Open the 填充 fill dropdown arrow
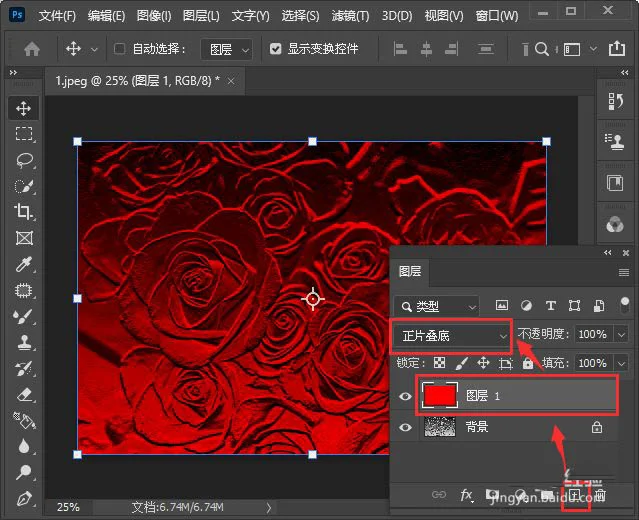The width and height of the screenshot is (639, 520). pyautogui.click(x=621, y=363)
